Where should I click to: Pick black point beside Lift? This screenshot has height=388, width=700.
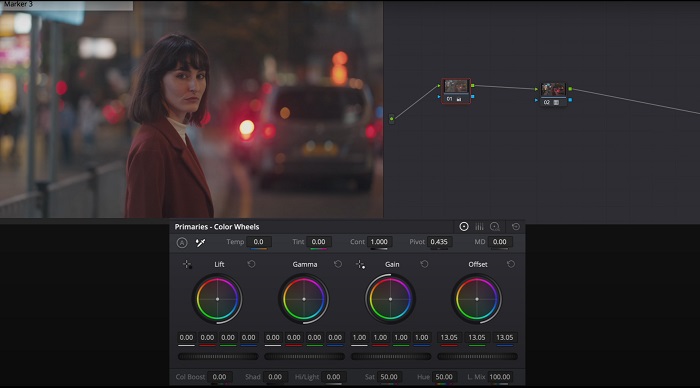point(187,264)
